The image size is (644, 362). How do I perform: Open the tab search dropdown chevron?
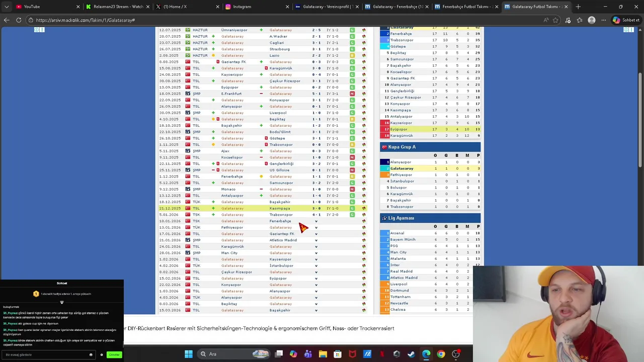7,7
